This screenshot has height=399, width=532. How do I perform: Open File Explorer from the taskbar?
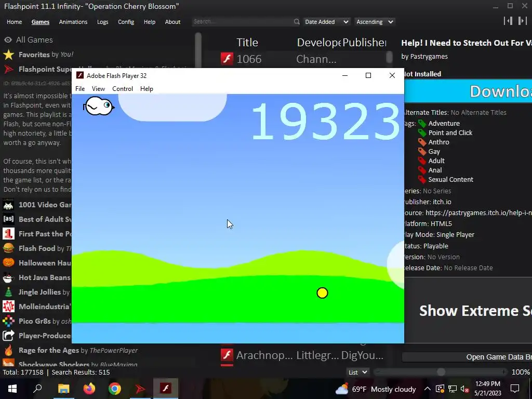point(63,389)
